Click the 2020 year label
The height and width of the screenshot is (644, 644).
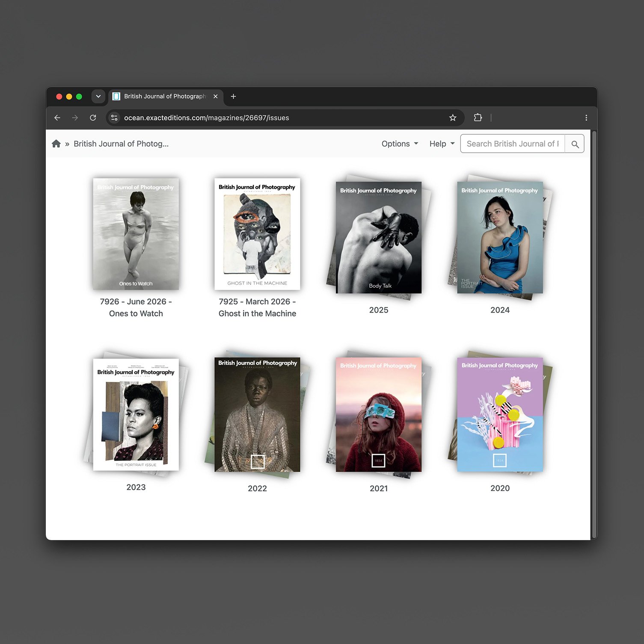click(x=500, y=488)
